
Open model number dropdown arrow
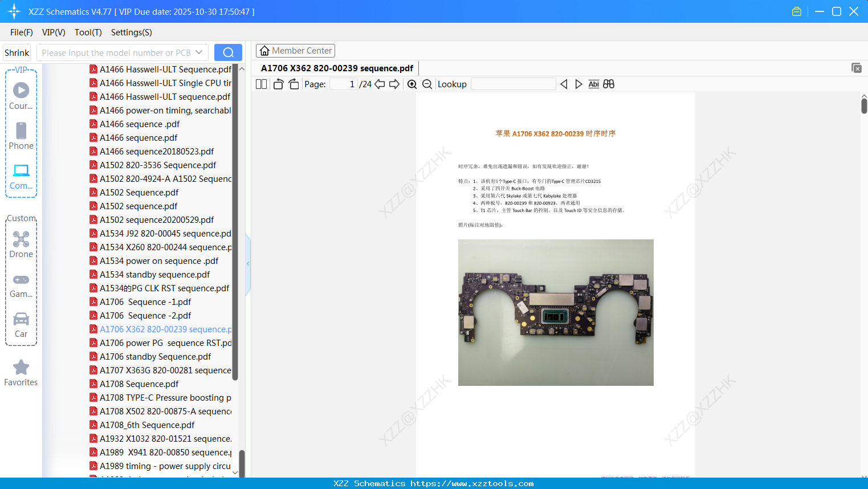coord(199,52)
